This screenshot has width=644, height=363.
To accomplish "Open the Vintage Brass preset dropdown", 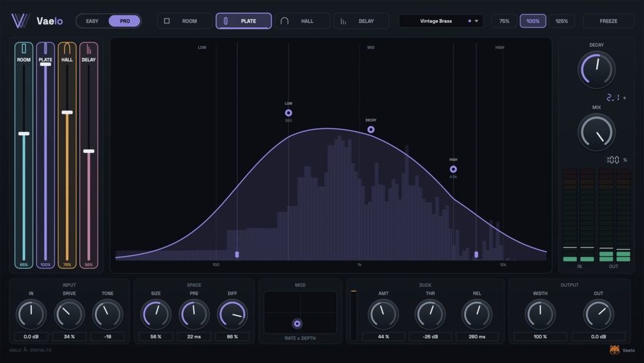I will click(x=441, y=21).
